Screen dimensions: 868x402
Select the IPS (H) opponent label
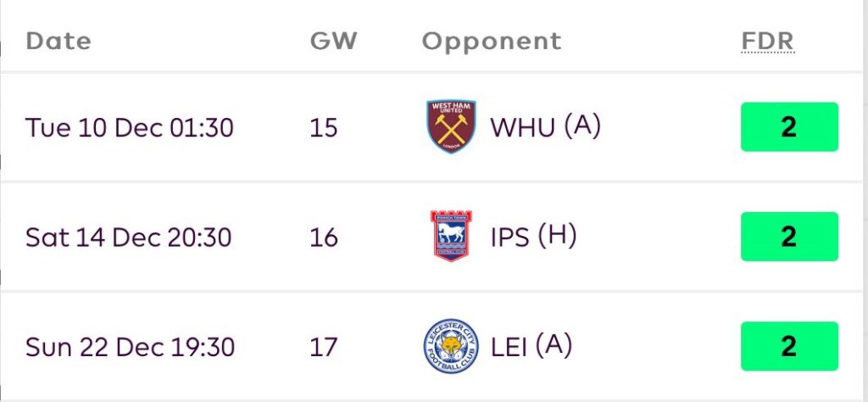[x=533, y=237]
